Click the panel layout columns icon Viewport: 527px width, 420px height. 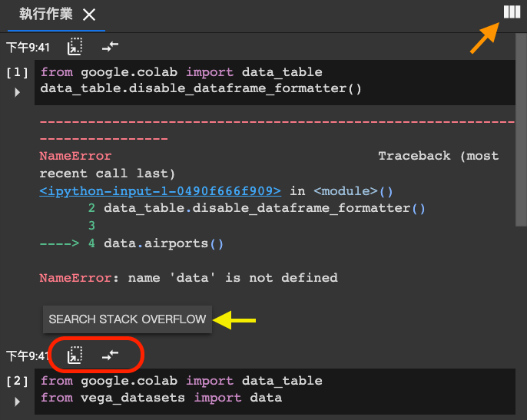(511, 12)
